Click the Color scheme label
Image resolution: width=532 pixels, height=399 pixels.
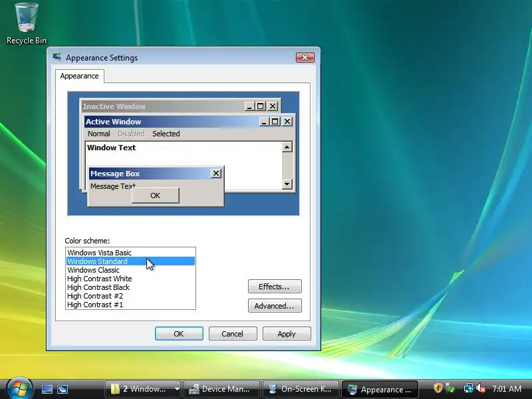click(87, 241)
